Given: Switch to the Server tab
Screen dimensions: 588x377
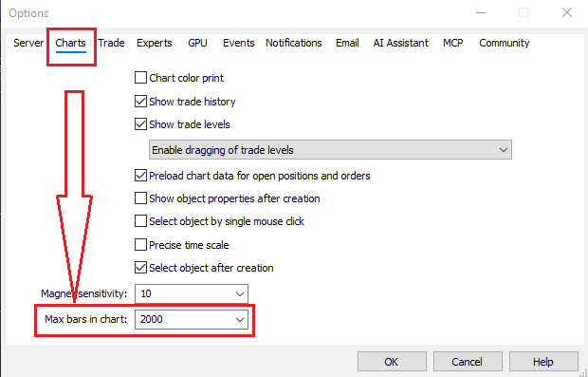Looking at the screenshot, I should [x=28, y=43].
